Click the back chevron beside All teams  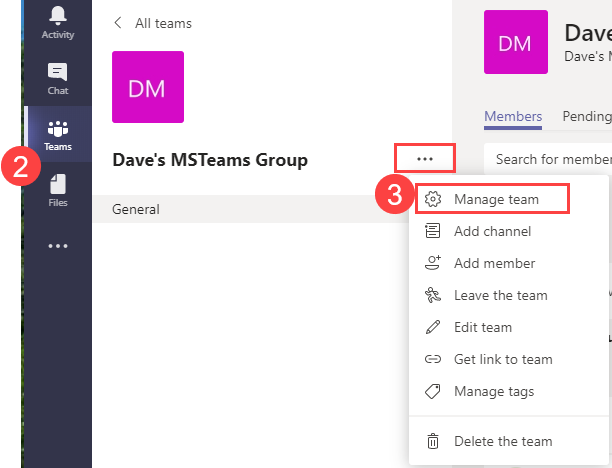[x=117, y=23]
